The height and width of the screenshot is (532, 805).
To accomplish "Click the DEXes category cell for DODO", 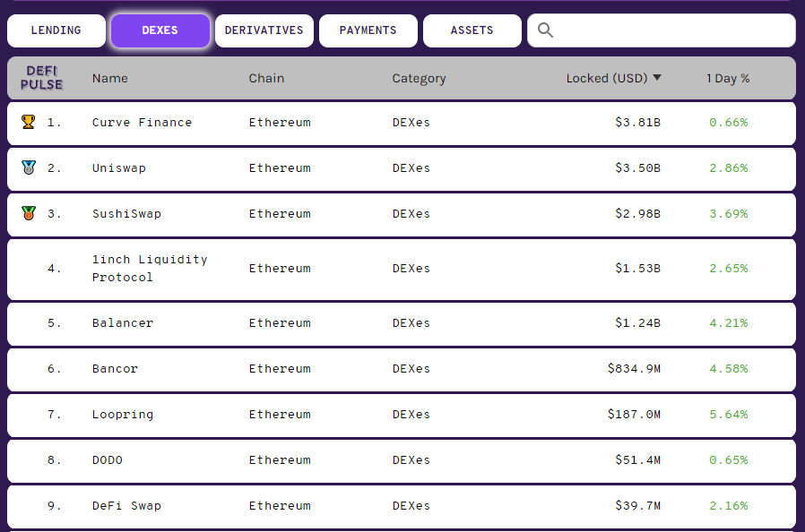I will click(411, 460).
